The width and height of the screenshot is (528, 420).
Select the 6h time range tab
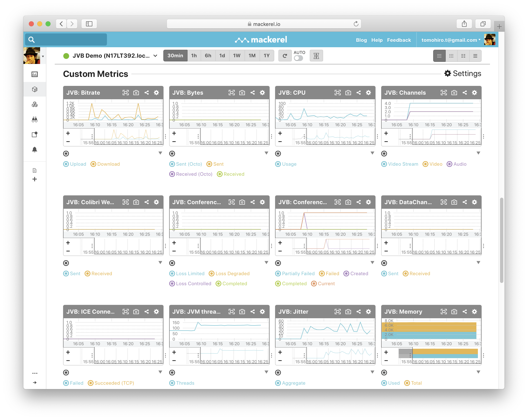coord(208,56)
